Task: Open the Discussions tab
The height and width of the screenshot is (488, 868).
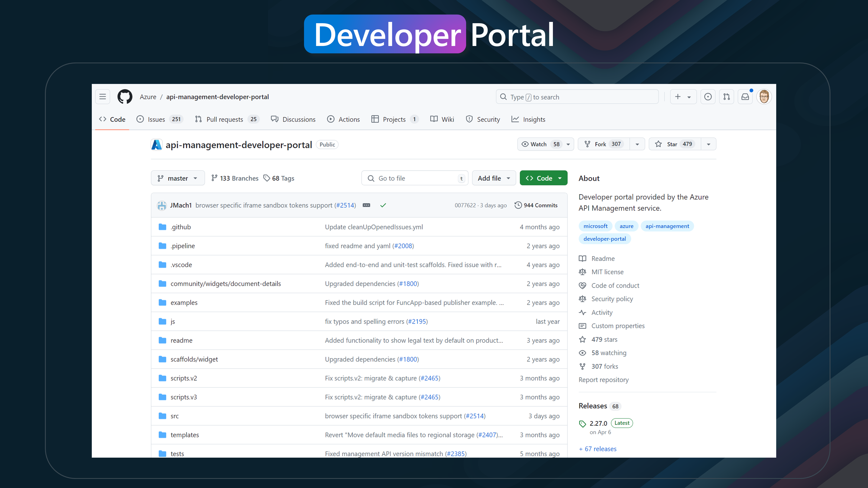Action: pyautogui.click(x=293, y=119)
